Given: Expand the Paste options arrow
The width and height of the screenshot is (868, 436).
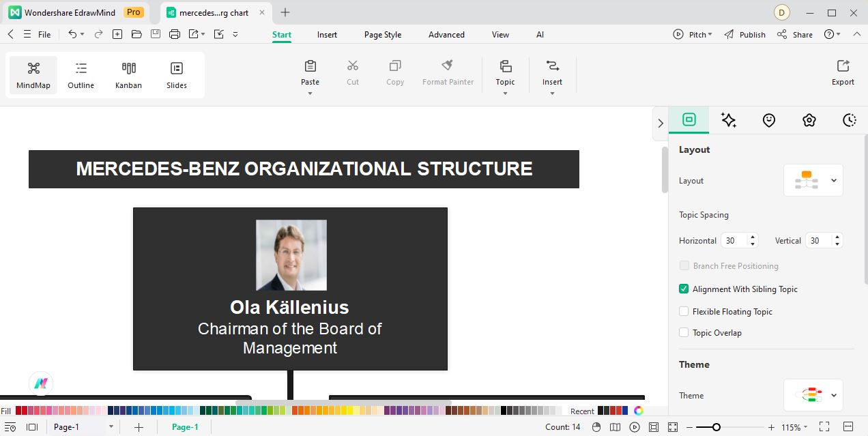Looking at the screenshot, I should pos(310,93).
